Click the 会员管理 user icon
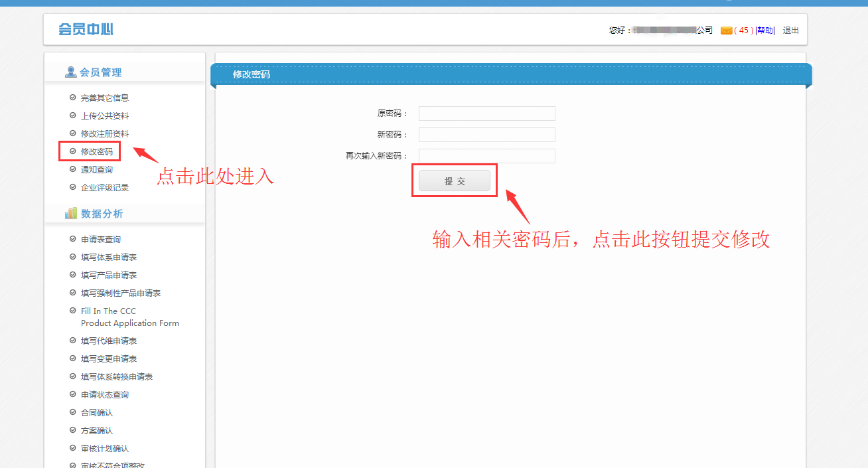This screenshot has height=468, width=868. click(70, 72)
